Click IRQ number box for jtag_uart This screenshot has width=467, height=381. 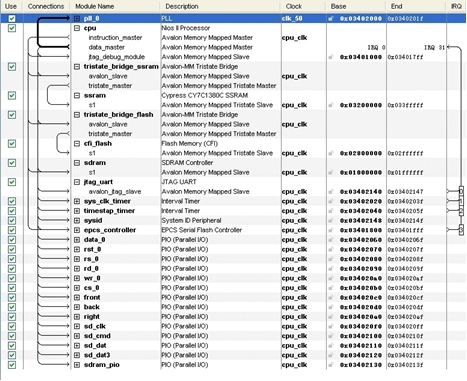point(461,191)
